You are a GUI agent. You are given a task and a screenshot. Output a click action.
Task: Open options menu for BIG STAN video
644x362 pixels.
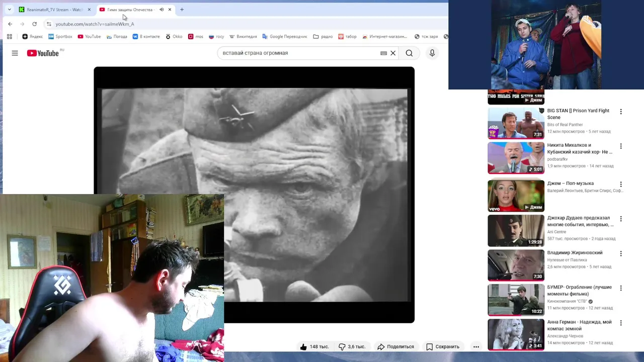pyautogui.click(x=621, y=112)
